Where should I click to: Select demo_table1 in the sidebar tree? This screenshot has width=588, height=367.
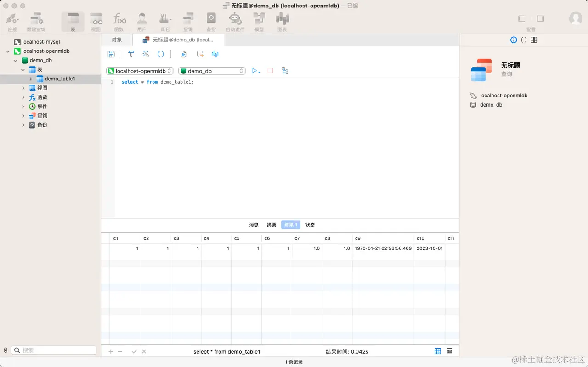60,79
